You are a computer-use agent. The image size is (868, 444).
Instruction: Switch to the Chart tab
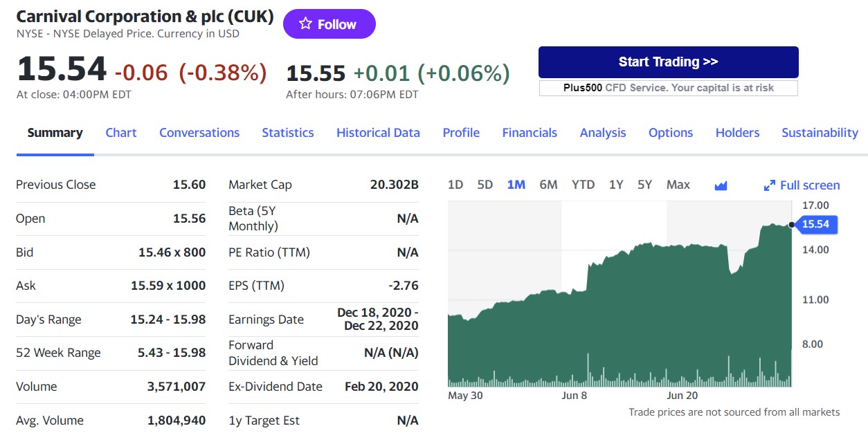click(x=121, y=133)
